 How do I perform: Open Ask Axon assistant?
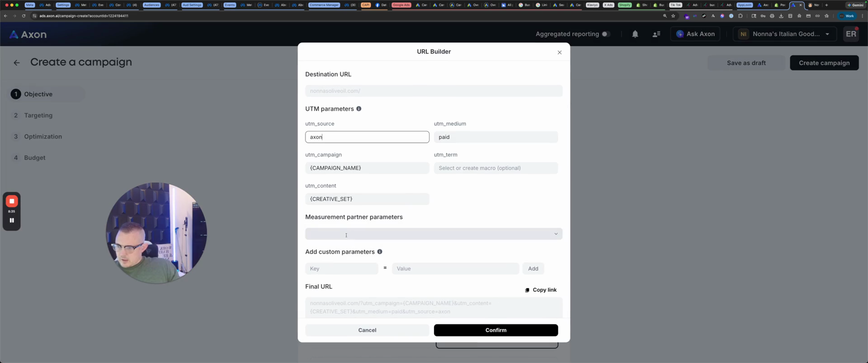[x=695, y=34]
